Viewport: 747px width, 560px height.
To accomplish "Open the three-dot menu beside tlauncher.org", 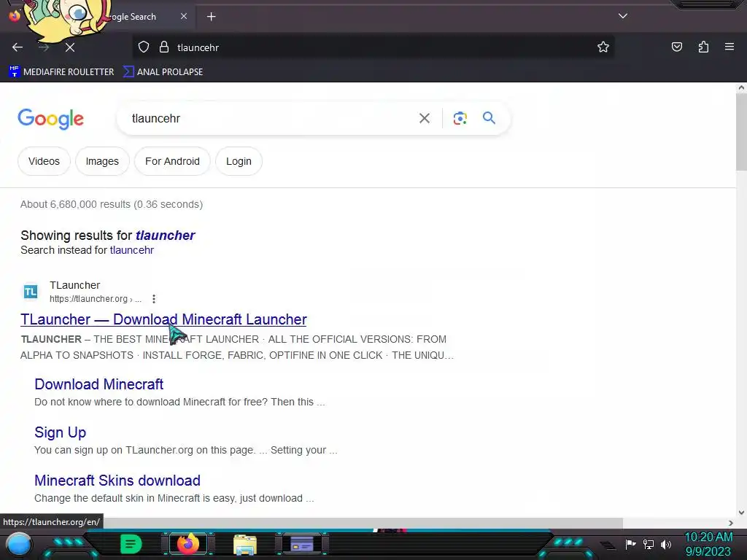I will point(153,299).
